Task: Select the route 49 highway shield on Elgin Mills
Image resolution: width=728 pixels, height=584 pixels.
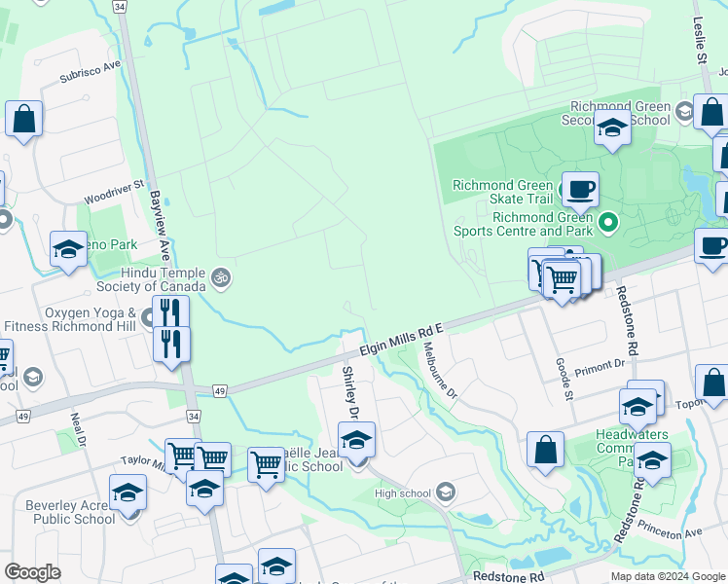Action: (x=220, y=391)
